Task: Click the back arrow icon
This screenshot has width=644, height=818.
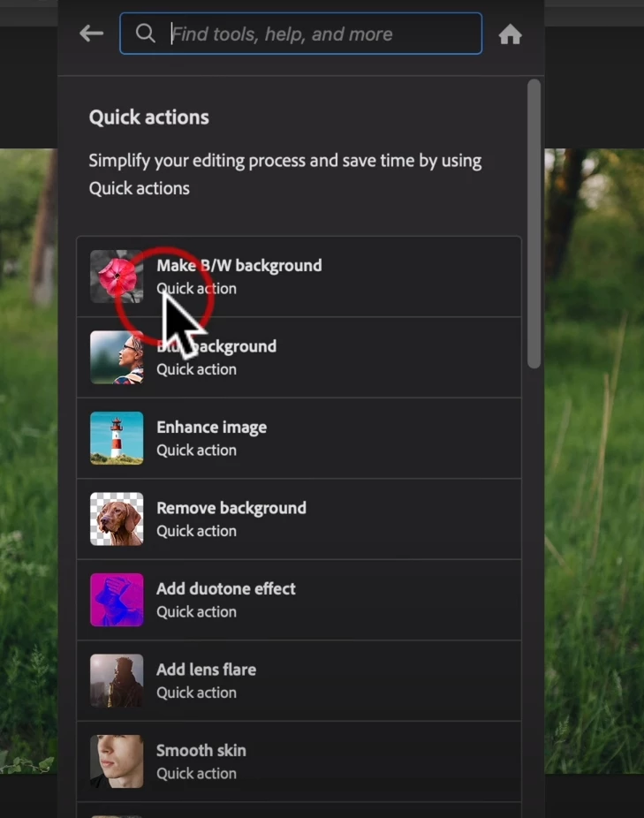Action: [x=91, y=34]
